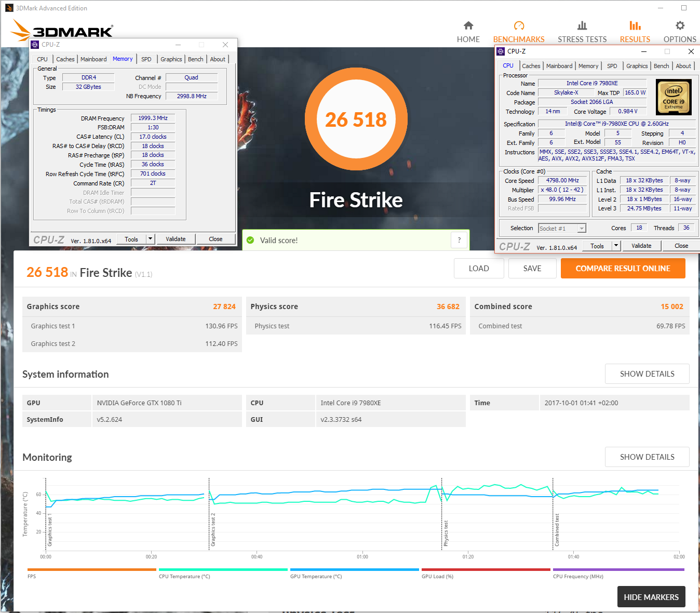Toggle the CPU Temperature legend bar
This screenshot has width=700, height=613.
(223, 570)
